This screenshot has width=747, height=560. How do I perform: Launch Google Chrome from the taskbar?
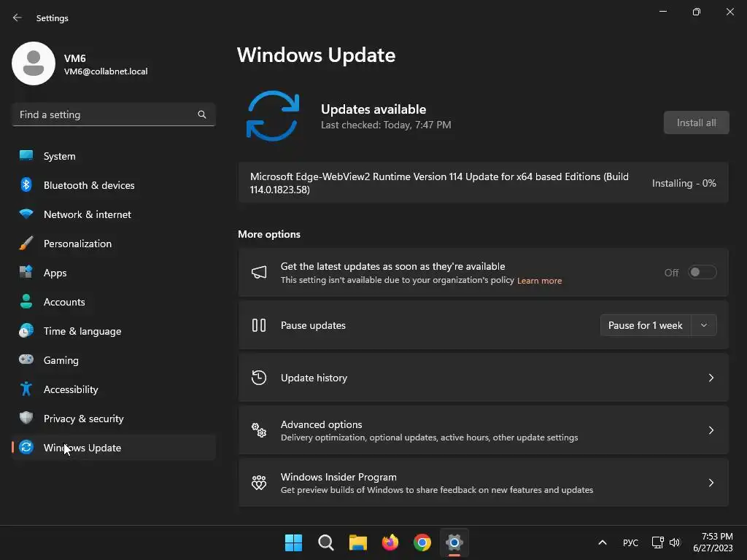click(422, 542)
